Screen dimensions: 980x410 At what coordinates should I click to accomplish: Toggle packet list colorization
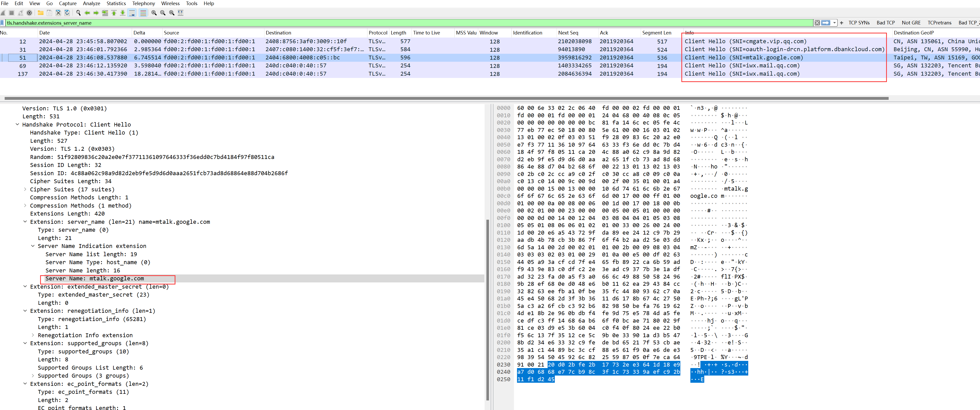coord(143,13)
